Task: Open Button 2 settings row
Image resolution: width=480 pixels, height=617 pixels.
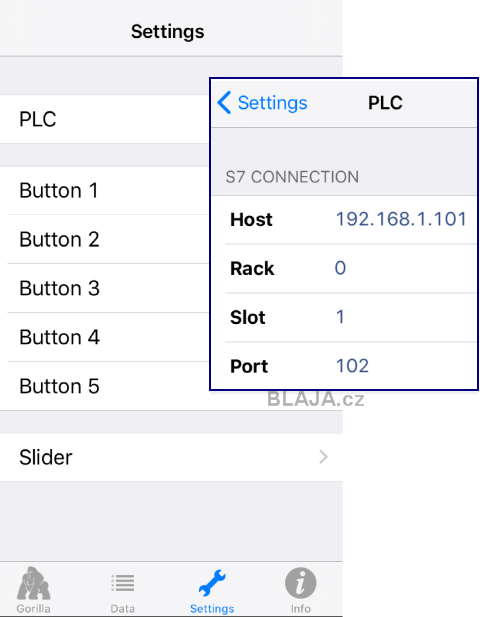Action: pos(104,239)
